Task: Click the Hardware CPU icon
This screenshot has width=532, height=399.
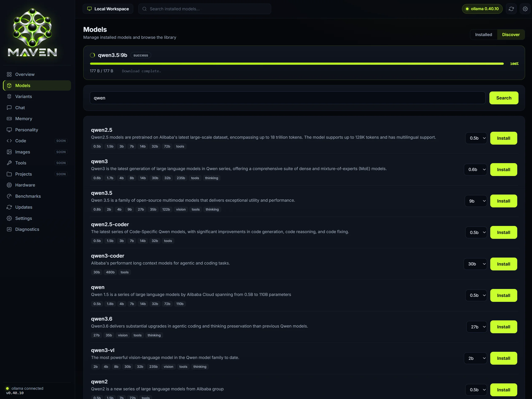Action: click(9, 185)
